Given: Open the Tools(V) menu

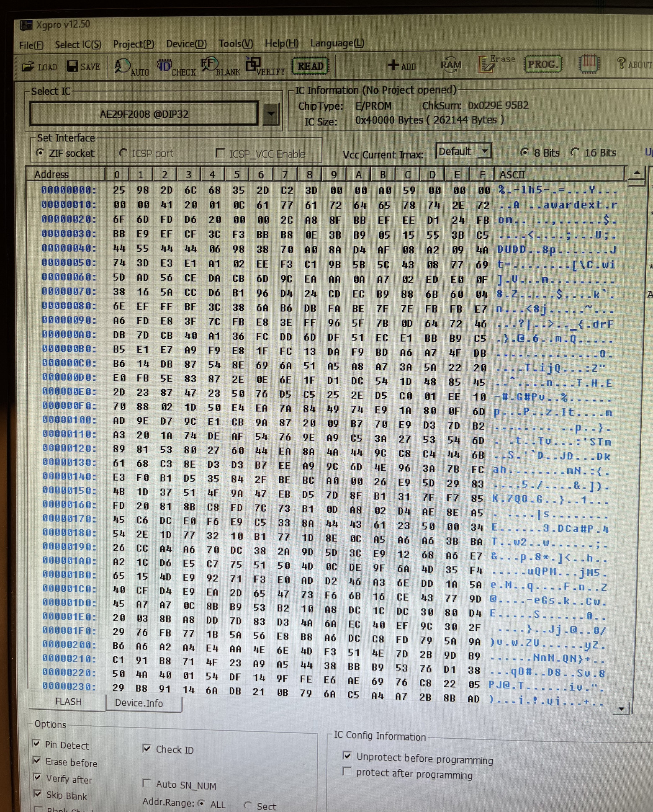Looking at the screenshot, I should coord(235,44).
